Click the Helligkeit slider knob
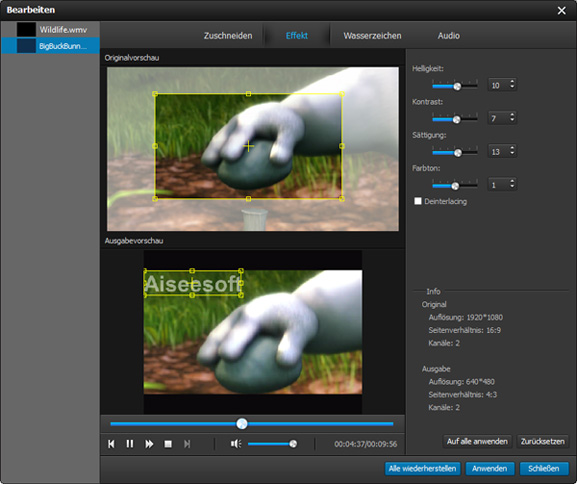577x484 pixels. click(x=457, y=86)
